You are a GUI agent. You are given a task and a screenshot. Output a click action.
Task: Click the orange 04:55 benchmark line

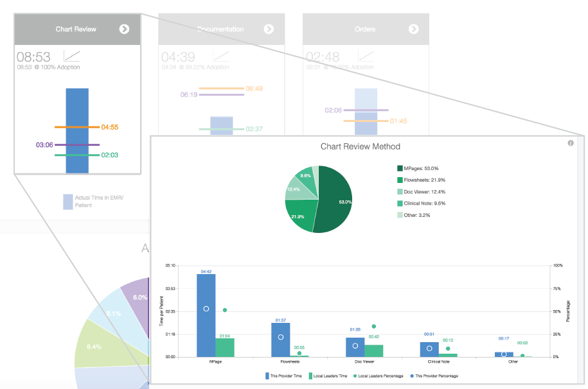click(77, 127)
